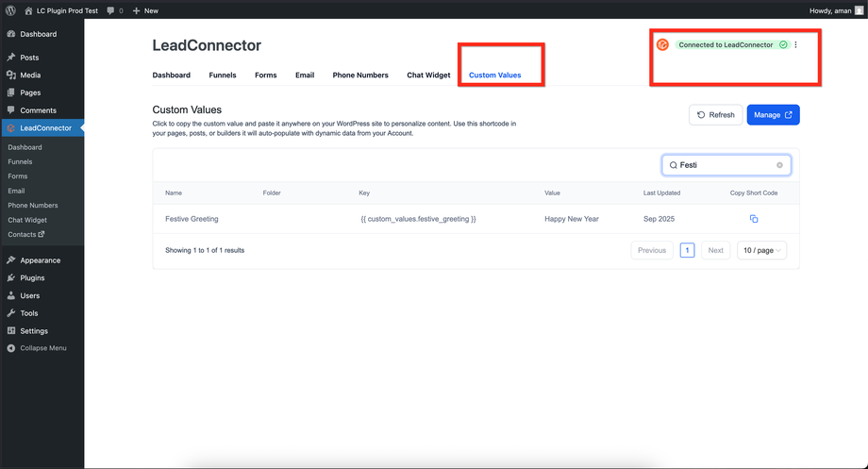Screen dimensions: 868x469
Task: Open Comments in the sidebar
Action: click(x=38, y=110)
